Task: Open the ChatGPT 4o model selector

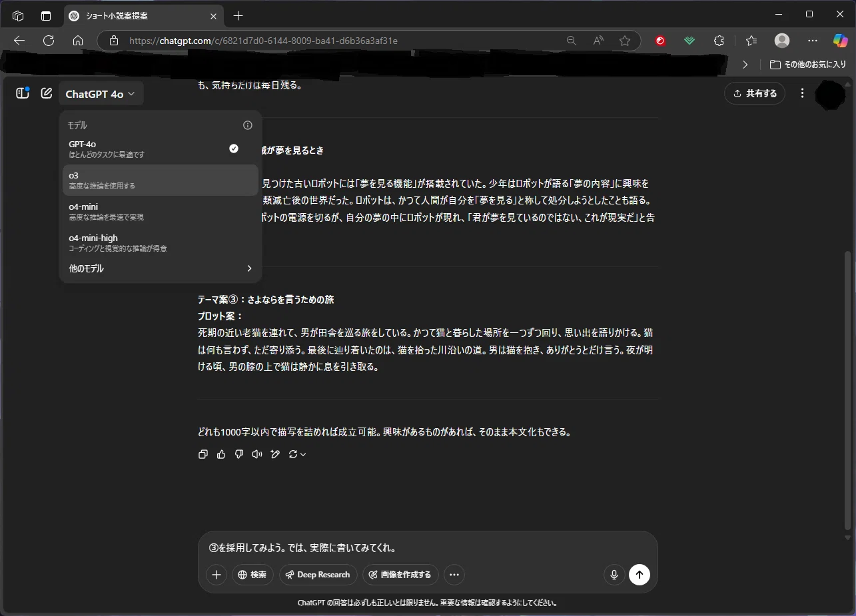Action: tap(101, 94)
